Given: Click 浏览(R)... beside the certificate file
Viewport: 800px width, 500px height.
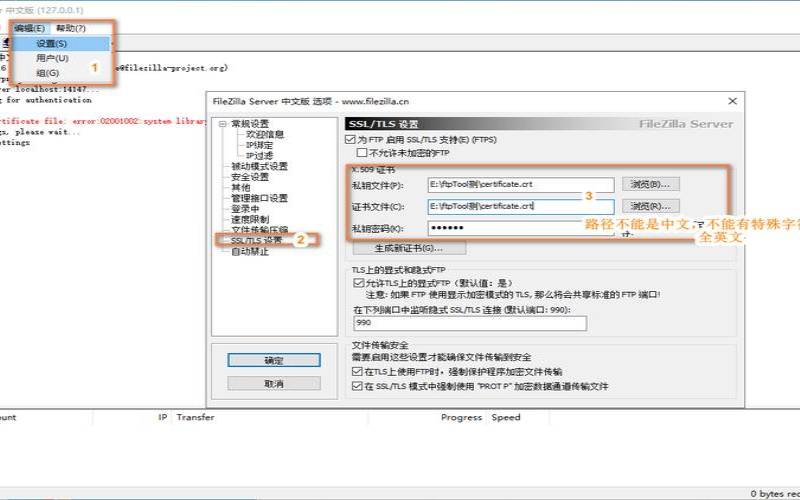Looking at the screenshot, I should [x=651, y=206].
